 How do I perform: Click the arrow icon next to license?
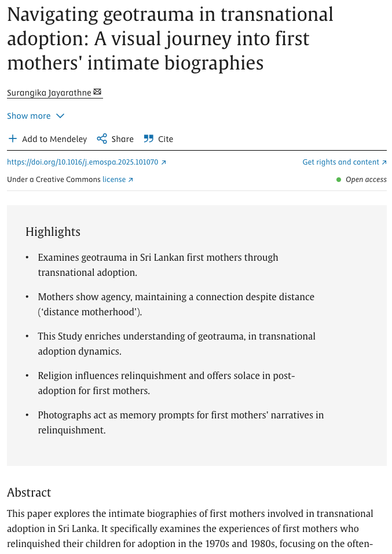(131, 180)
